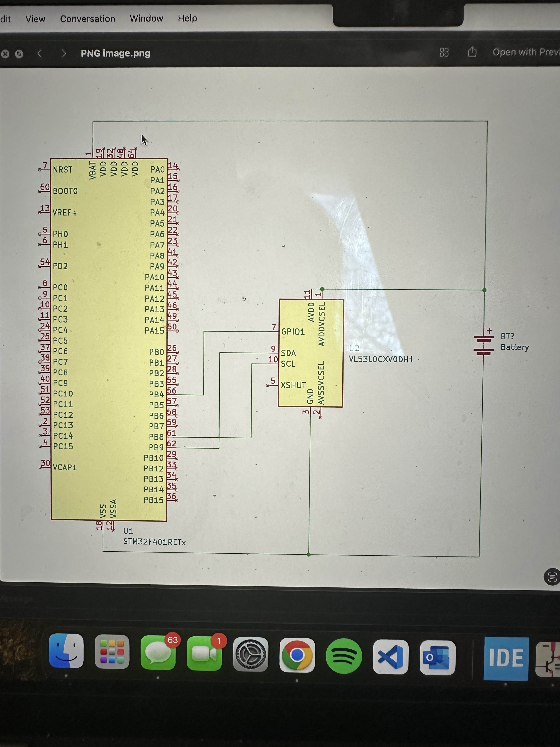This screenshot has height=747, width=560.
Task: Open Spotify from the dock
Action: [x=344, y=656]
